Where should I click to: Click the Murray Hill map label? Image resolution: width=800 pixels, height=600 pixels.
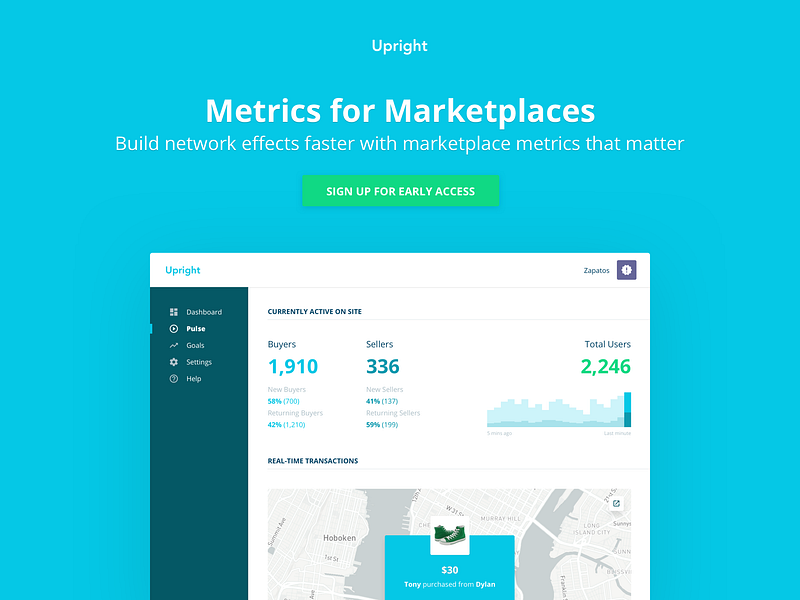(x=501, y=518)
